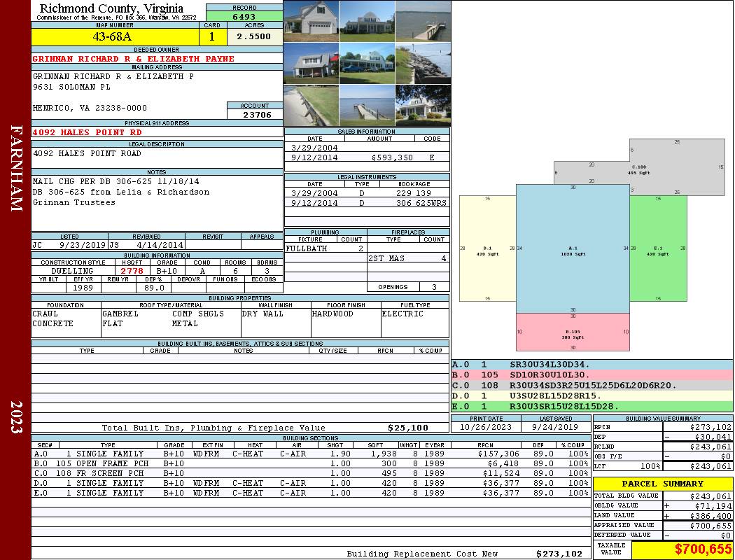735x560 pixels.
Task: Click section A.0 RPCN value $157,306
Action: pos(498,454)
